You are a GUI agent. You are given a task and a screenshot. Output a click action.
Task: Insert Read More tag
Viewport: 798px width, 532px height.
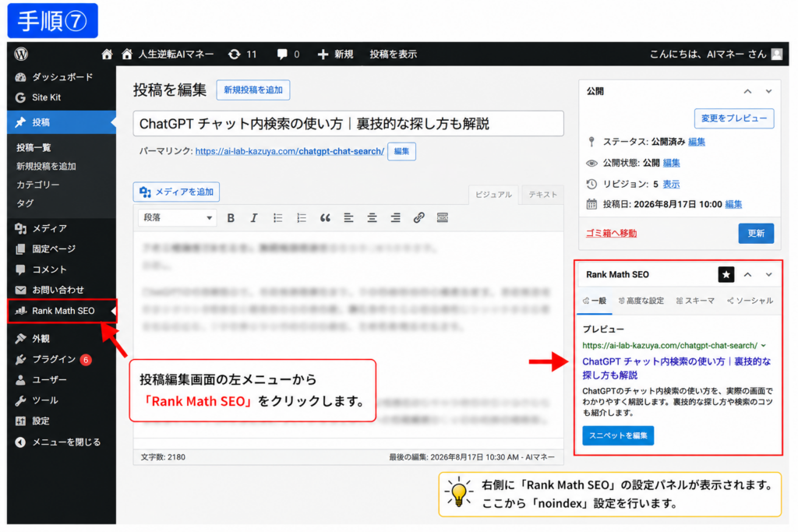click(x=443, y=217)
